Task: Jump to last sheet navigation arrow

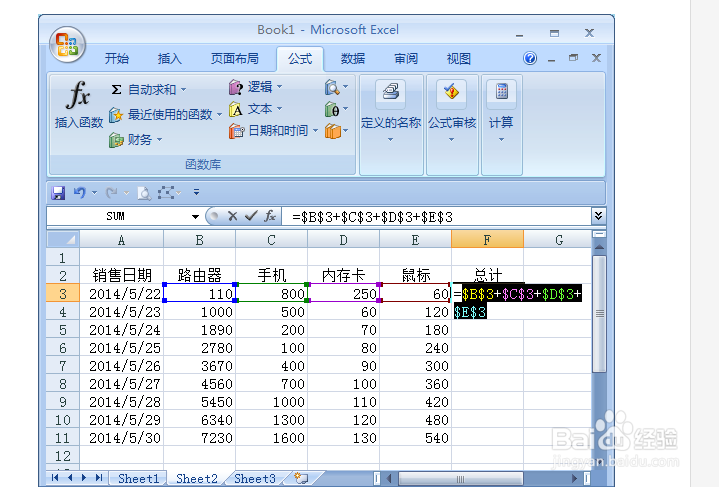Action: click(x=99, y=478)
